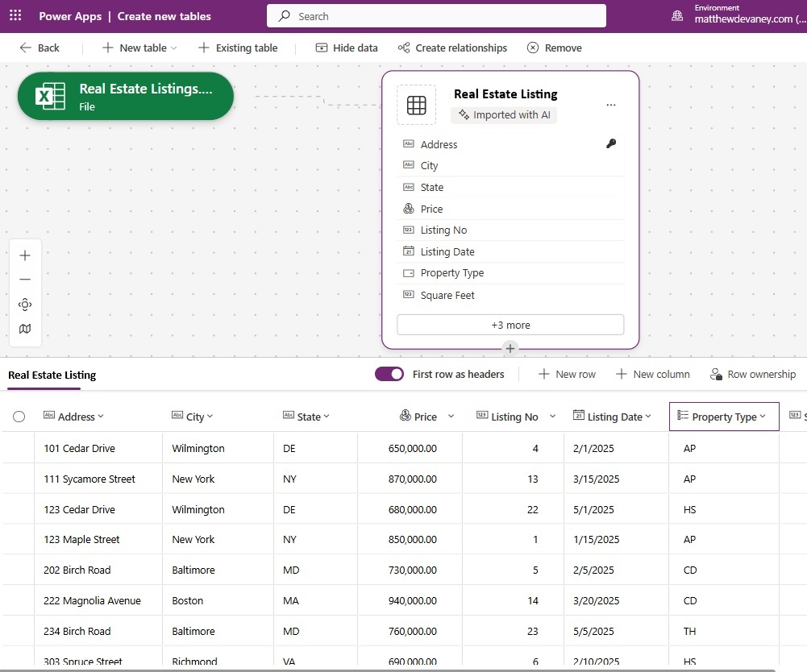Click New column above the grid
The image size is (807, 672).
(652, 374)
